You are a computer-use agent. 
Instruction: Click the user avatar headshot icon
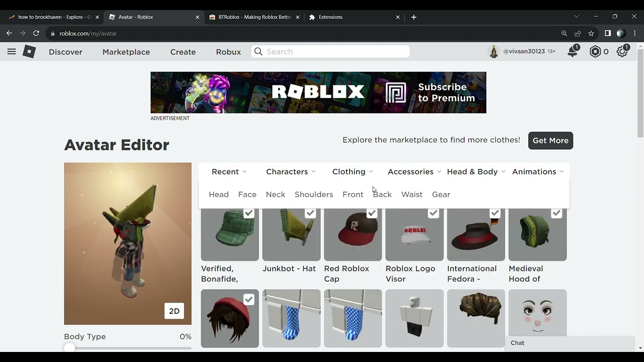click(494, 51)
